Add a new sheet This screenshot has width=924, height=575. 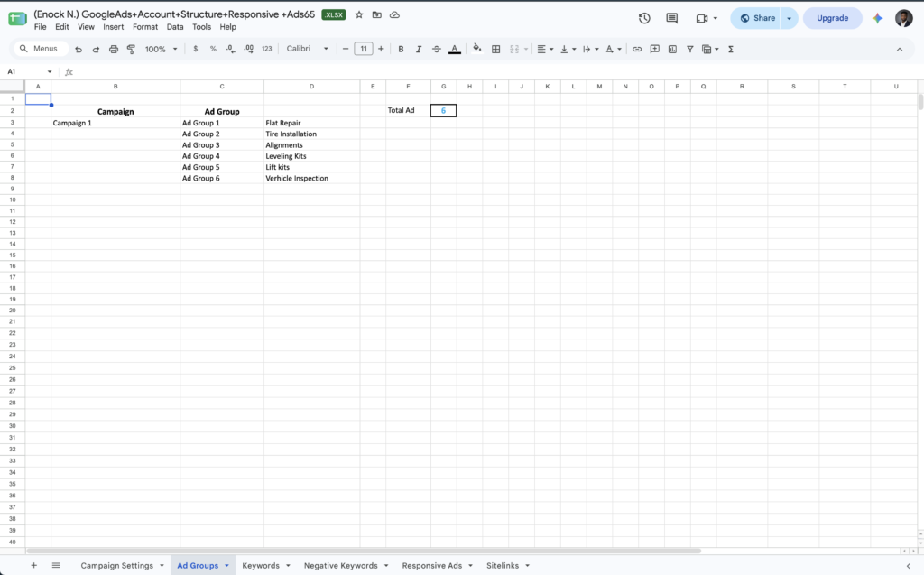33,566
